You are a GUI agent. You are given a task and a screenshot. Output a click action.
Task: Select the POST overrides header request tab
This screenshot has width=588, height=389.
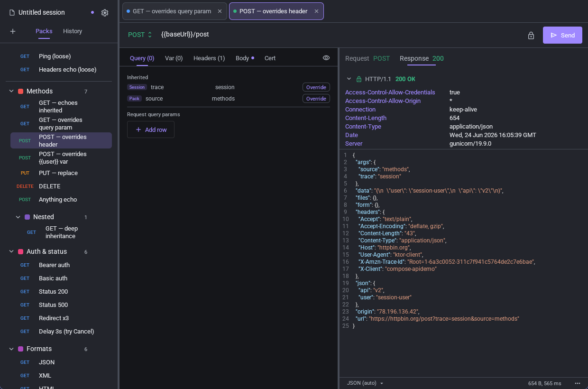pos(276,11)
